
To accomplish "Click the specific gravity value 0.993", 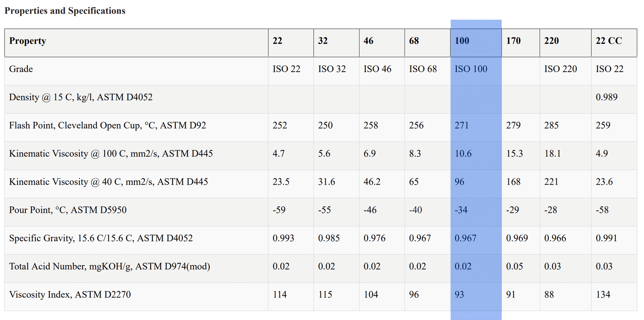I will (283, 238).
